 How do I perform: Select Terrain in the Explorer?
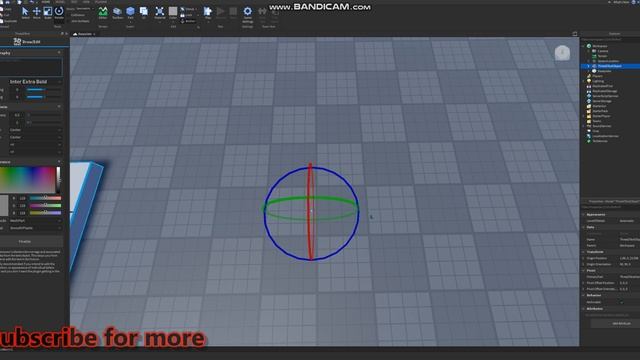click(x=602, y=56)
